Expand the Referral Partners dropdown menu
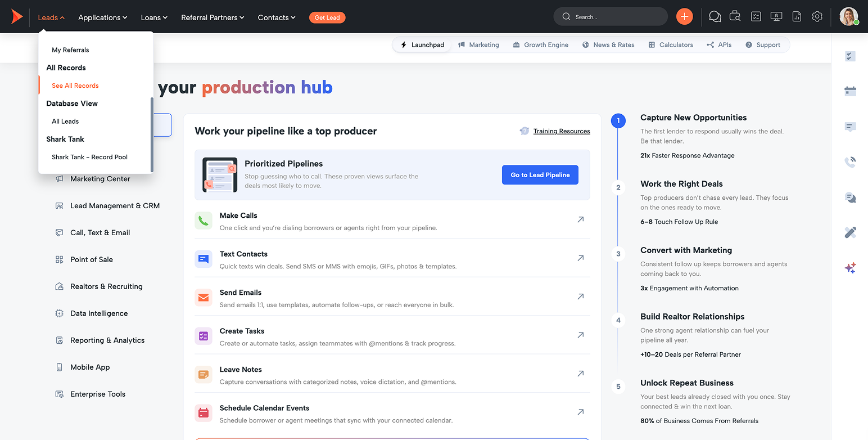 pyautogui.click(x=213, y=17)
